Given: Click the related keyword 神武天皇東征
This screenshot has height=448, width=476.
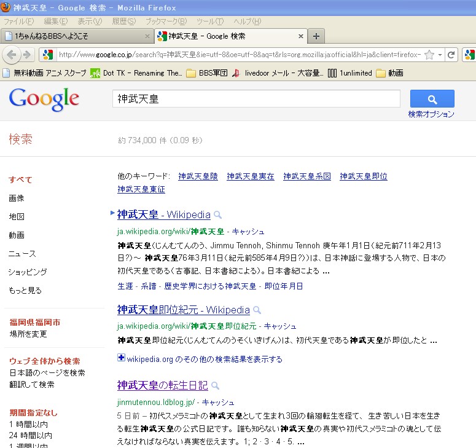Looking at the screenshot, I should (141, 189).
